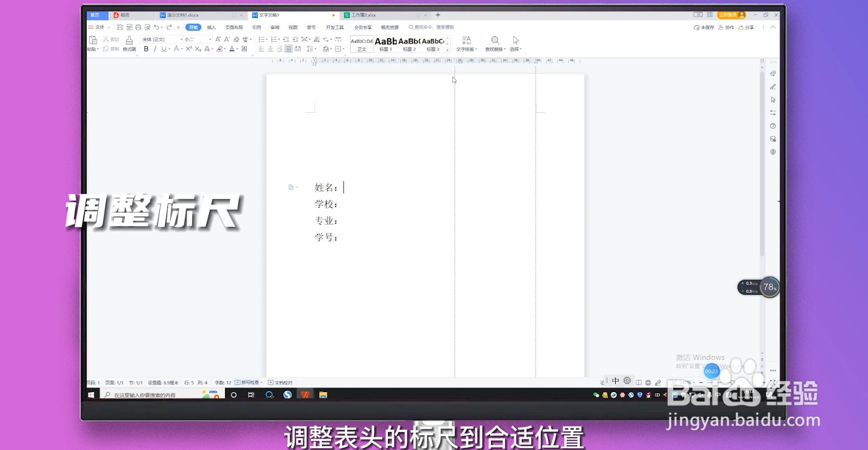Open the font name dropdown
868x450 pixels.
(x=181, y=39)
